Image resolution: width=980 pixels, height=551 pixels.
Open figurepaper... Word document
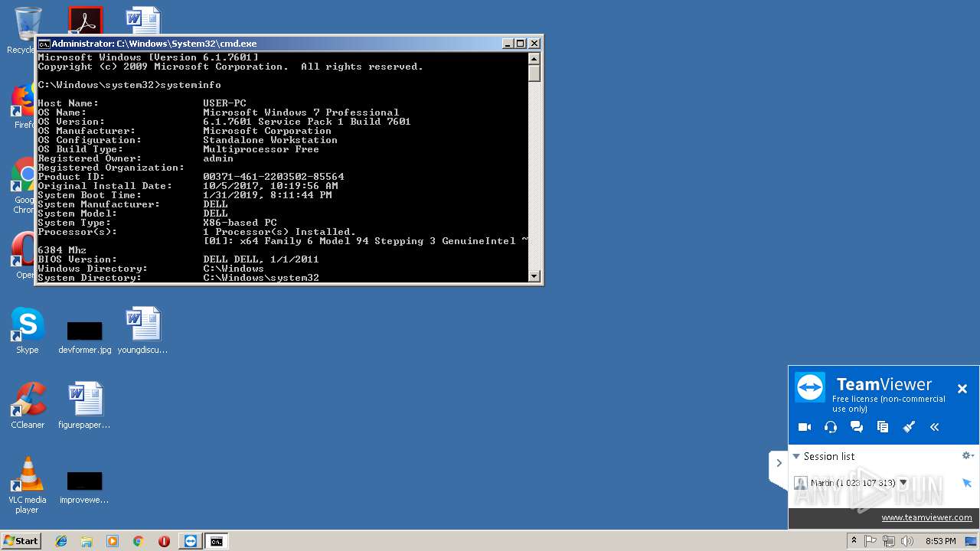pyautogui.click(x=84, y=405)
